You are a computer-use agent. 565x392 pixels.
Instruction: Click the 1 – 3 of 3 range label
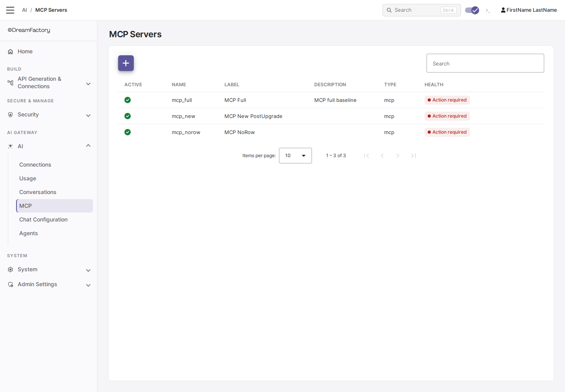(336, 156)
